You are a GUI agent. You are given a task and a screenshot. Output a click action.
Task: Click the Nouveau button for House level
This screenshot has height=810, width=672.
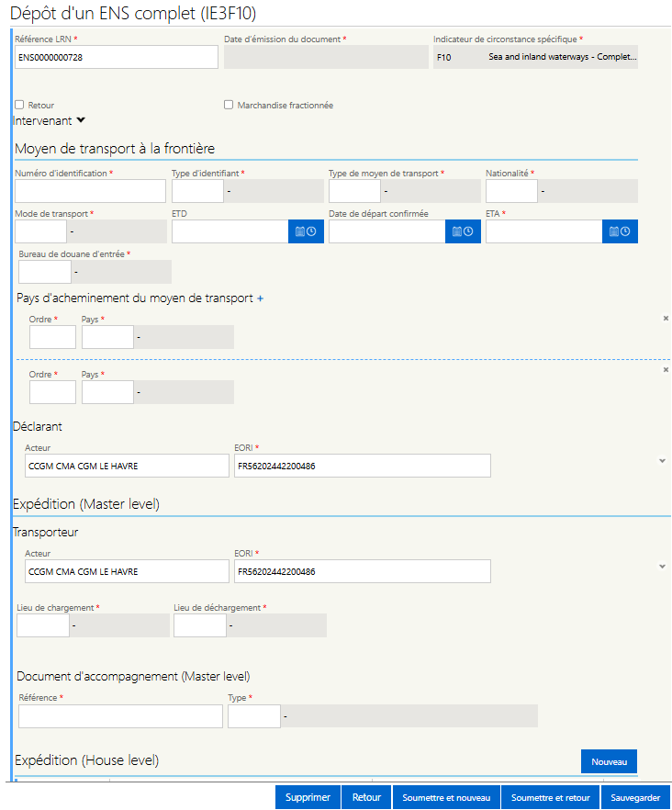coord(609,761)
